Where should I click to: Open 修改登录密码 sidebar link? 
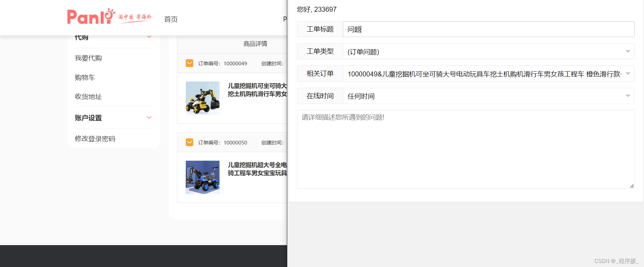click(x=95, y=139)
